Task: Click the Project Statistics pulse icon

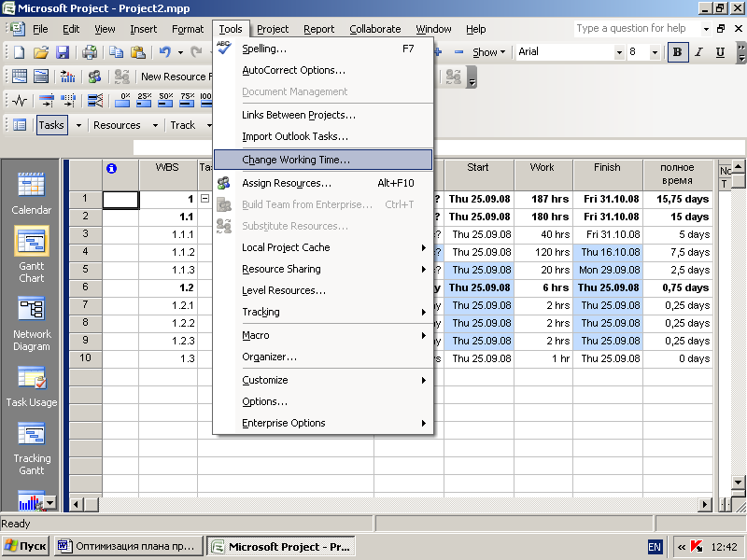Action: (x=20, y=100)
